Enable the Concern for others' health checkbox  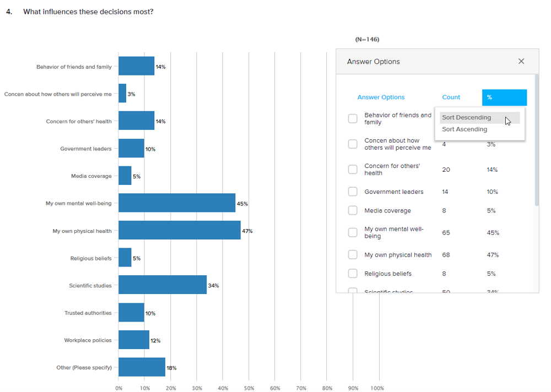click(353, 170)
